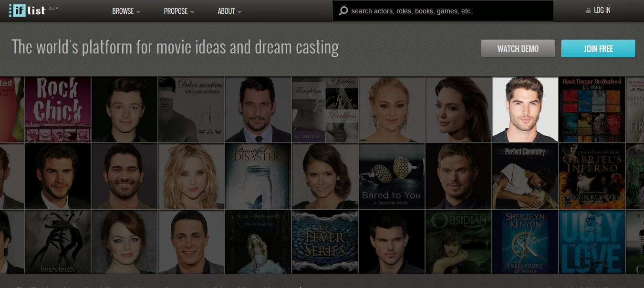The image size is (644, 288).
Task: Select the dark-haired woman in profile portrait
Action: 458,110
